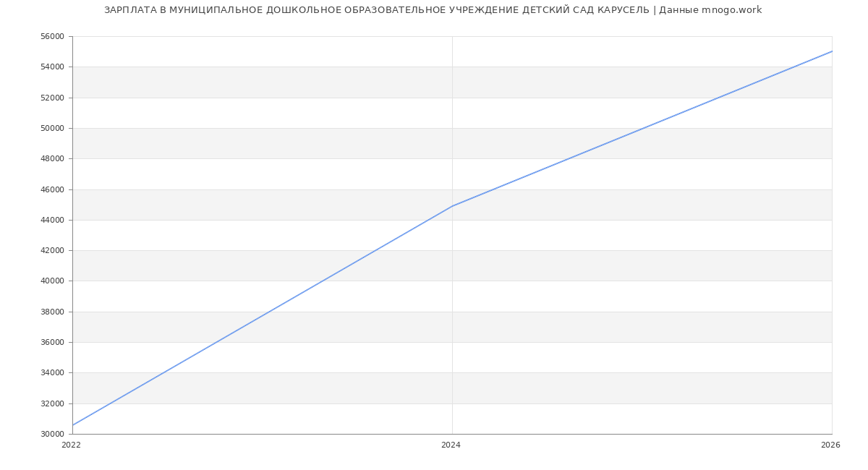Click the 2026 x-axis label

pos(830,445)
